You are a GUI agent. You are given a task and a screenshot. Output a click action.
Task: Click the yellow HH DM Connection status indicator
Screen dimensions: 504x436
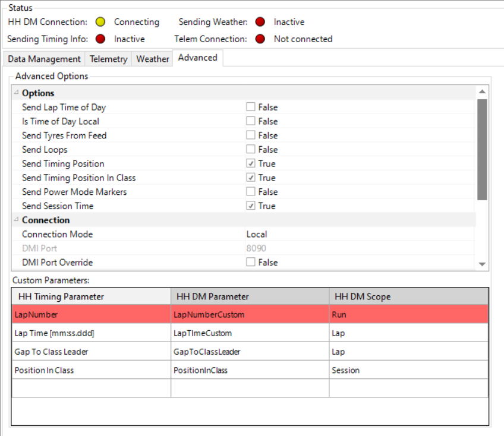tap(100, 22)
